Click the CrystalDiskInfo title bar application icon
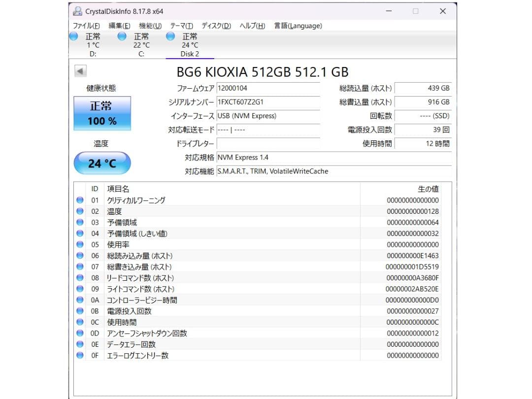 tap(77, 11)
